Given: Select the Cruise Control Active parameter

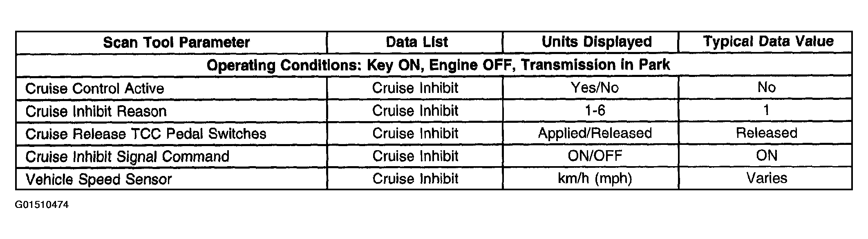Looking at the screenshot, I should coord(94,88).
